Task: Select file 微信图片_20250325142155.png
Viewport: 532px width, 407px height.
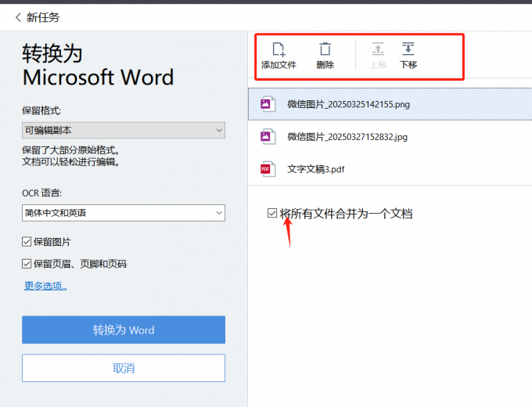Action: tap(390, 104)
